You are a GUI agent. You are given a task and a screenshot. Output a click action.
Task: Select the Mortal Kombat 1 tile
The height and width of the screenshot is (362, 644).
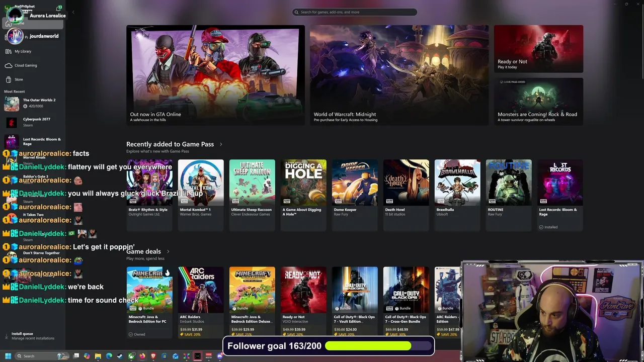201,195
